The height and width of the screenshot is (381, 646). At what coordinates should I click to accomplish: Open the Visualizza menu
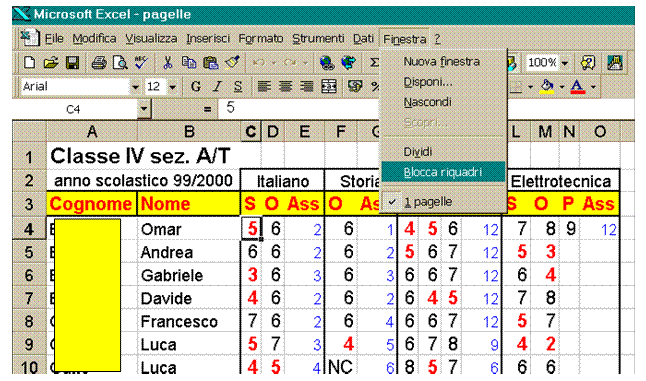(x=151, y=39)
